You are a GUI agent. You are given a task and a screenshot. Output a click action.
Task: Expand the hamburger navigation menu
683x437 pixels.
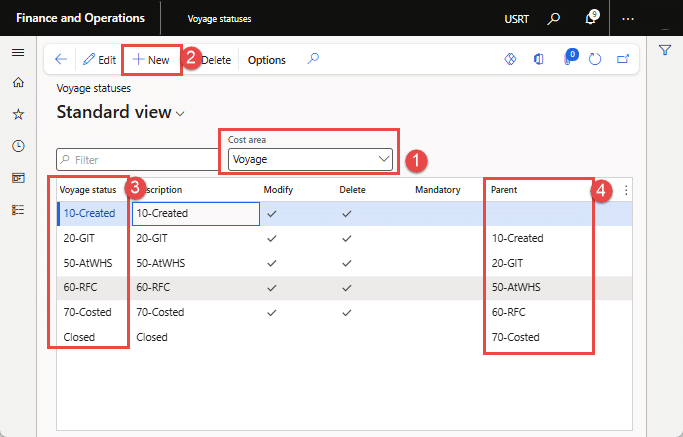[18, 52]
